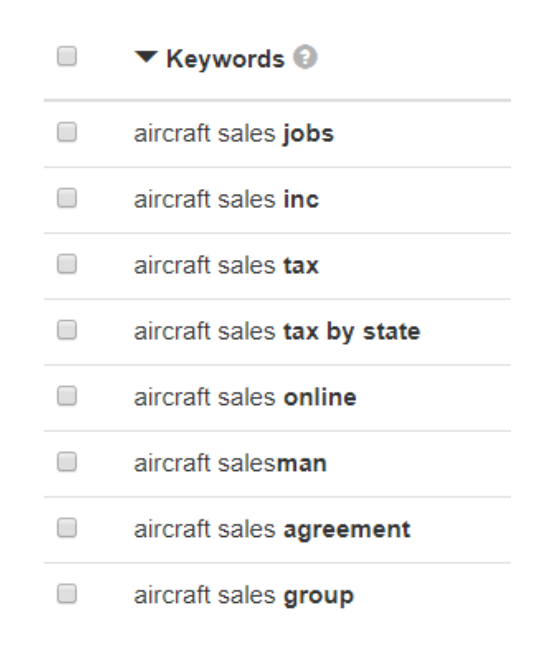
Task: Tick the aircraft sales group checkbox
Action: pyautogui.click(x=67, y=593)
